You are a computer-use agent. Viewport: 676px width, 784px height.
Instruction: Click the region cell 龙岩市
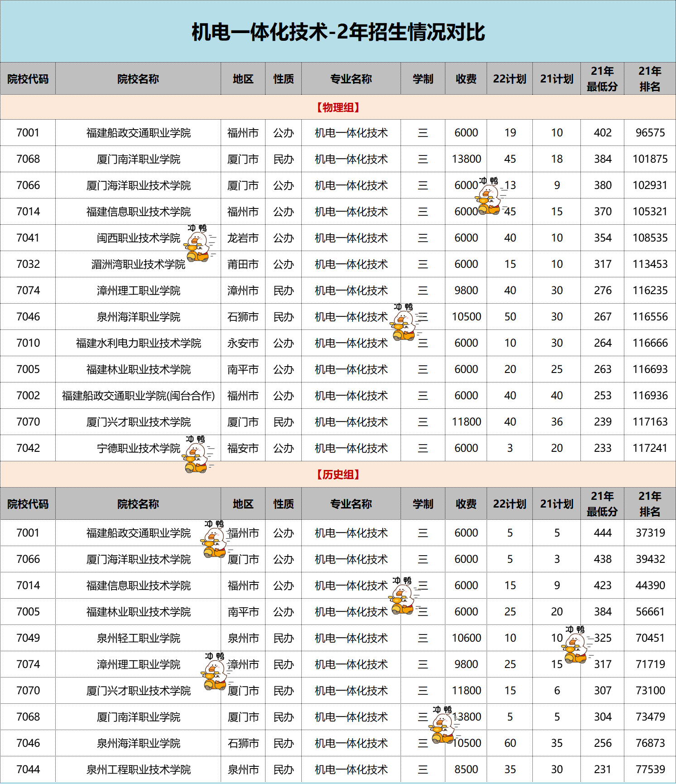(x=243, y=238)
